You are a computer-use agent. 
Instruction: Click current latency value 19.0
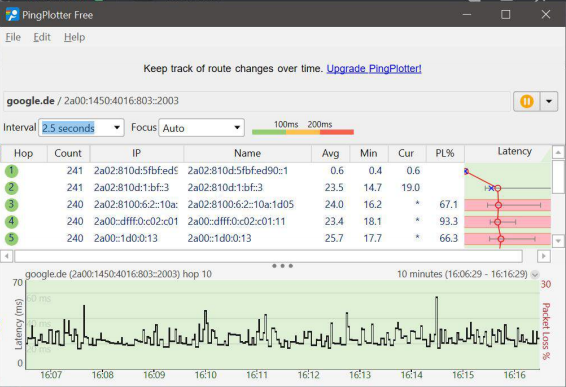pyautogui.click(x=410, y=187)
